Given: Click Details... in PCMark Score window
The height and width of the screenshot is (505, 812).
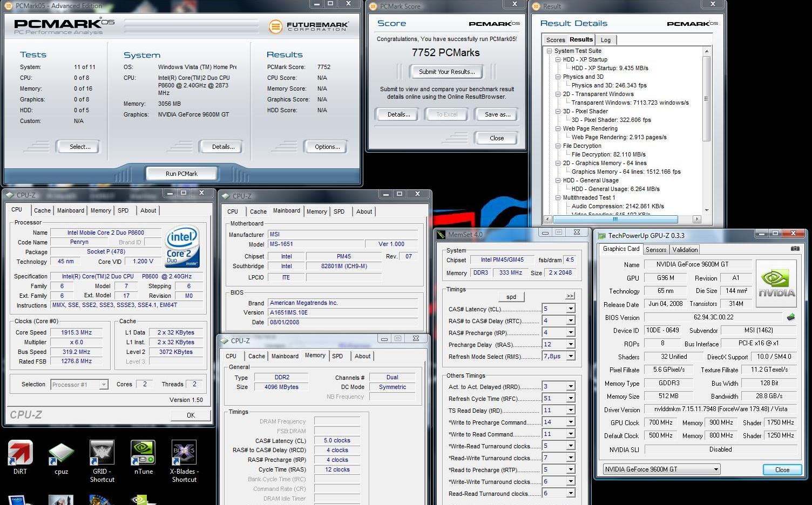Looking at the screenshot, I should click(398, 114).
